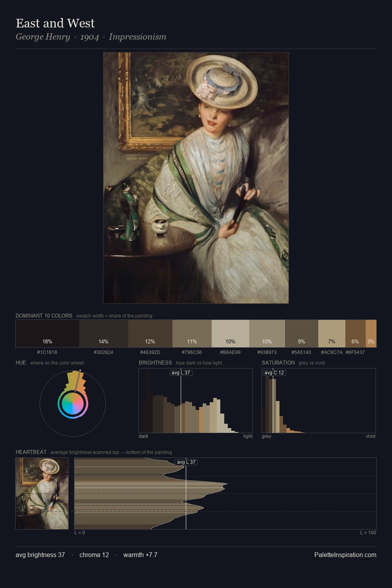Click the avg C 12 label in Saturation

click(x=274, y=373)
